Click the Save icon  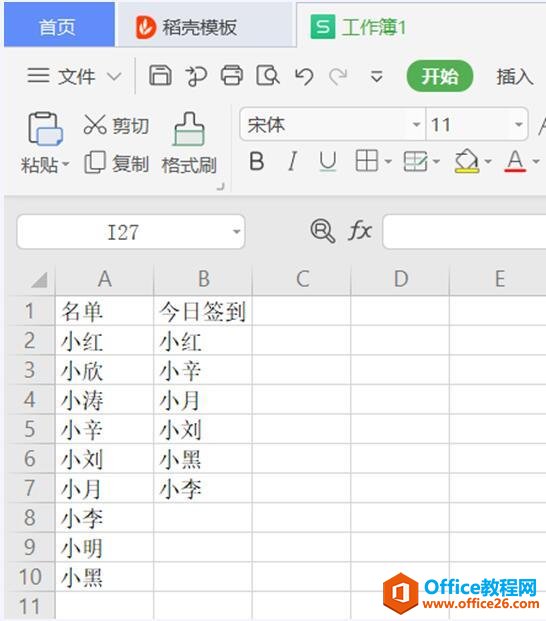click(x=160, y=75)
